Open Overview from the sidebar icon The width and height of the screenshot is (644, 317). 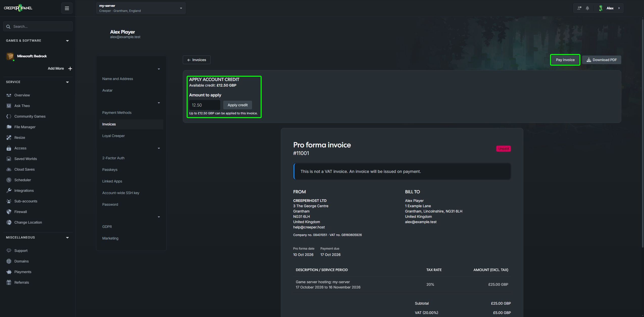[9, 95]
